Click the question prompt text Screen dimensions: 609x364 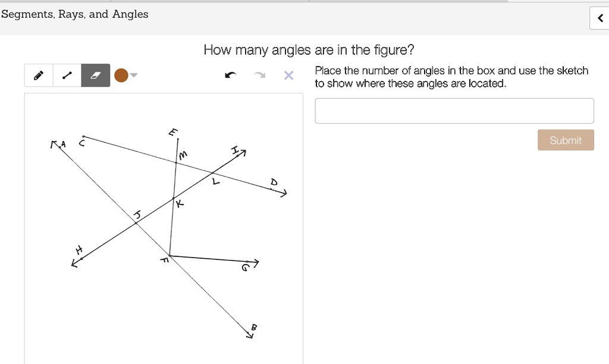coord(309,50)
